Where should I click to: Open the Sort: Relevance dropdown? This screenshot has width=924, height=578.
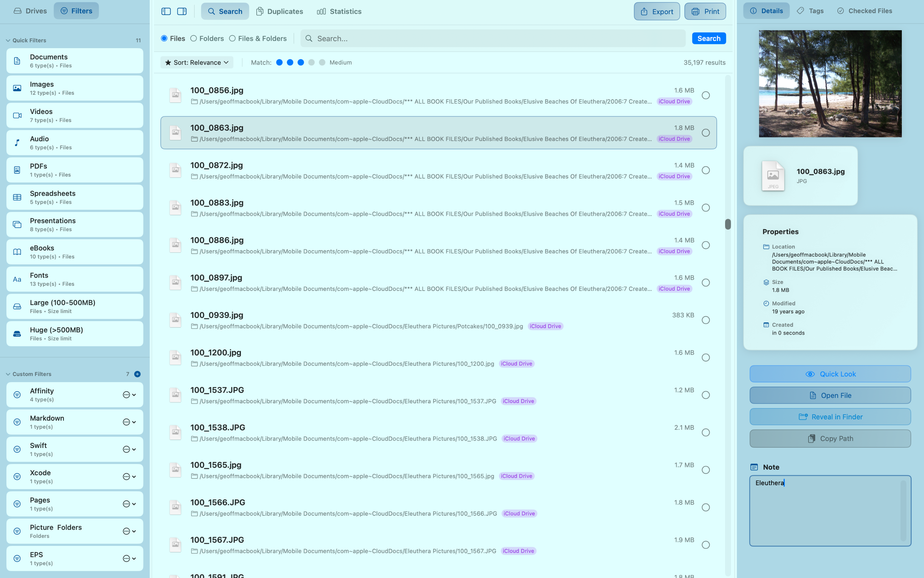point(197,62)
